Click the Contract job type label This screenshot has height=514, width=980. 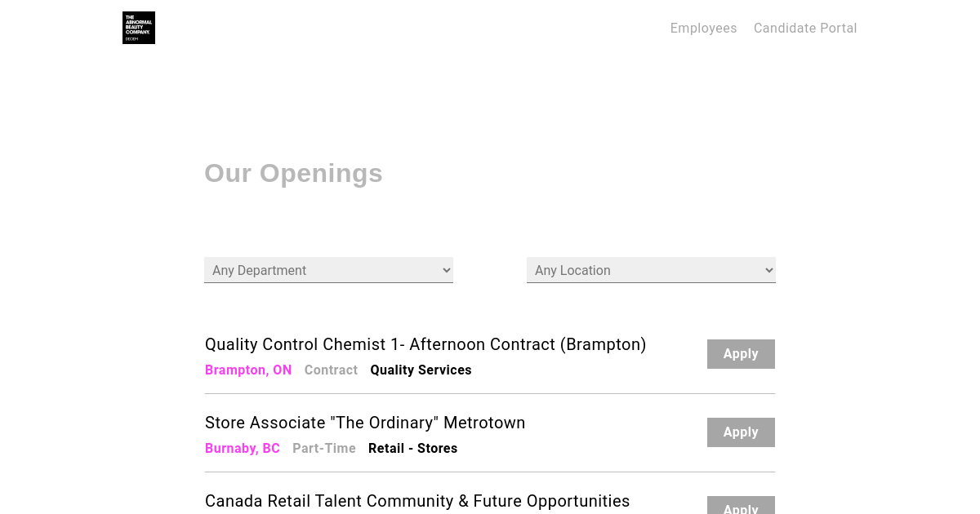[331, 370]
